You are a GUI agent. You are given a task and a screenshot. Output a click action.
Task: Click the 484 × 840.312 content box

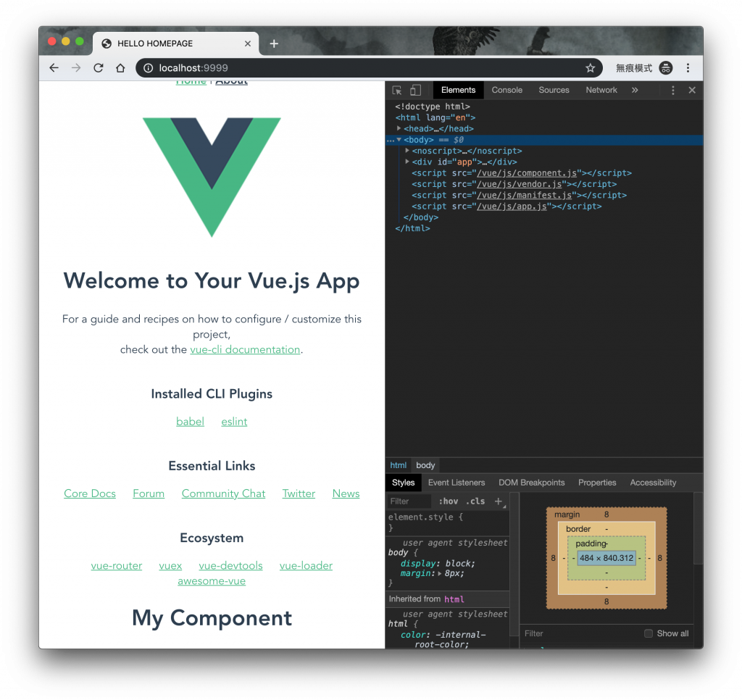pos(606,558)
